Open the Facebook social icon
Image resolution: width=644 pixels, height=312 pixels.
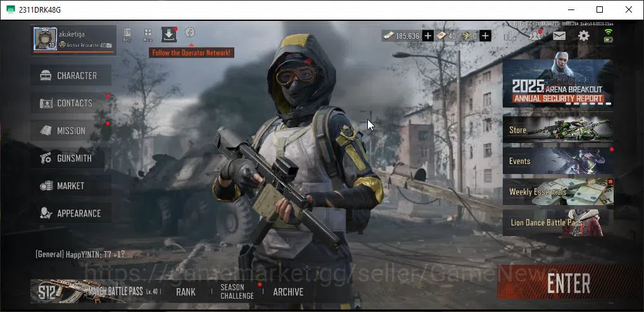(x=190, y=32)
